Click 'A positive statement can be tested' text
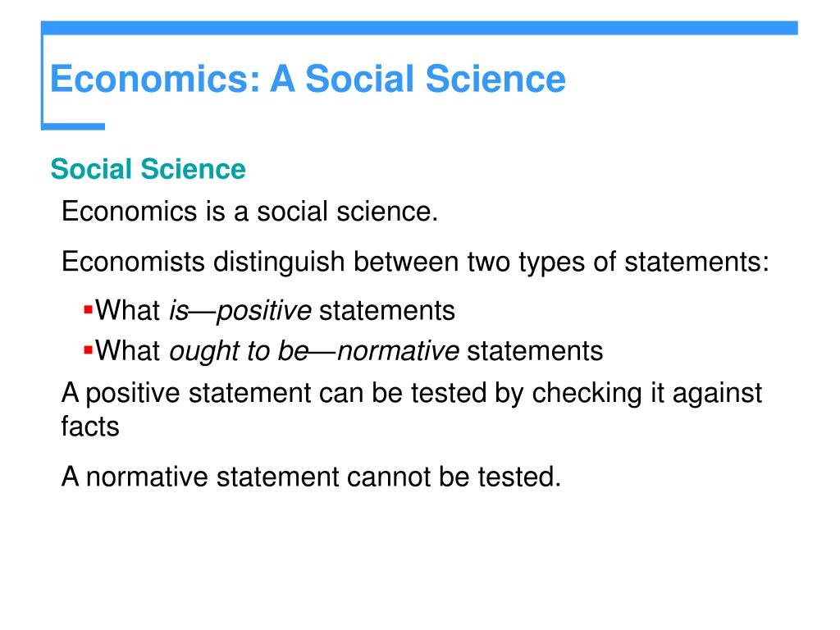 (x=412, y=393)
